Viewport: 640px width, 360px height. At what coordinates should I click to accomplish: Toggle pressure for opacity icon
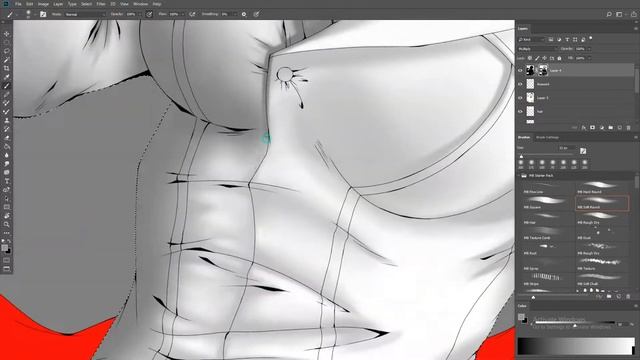pyautogui.click(x=149, y=14)
